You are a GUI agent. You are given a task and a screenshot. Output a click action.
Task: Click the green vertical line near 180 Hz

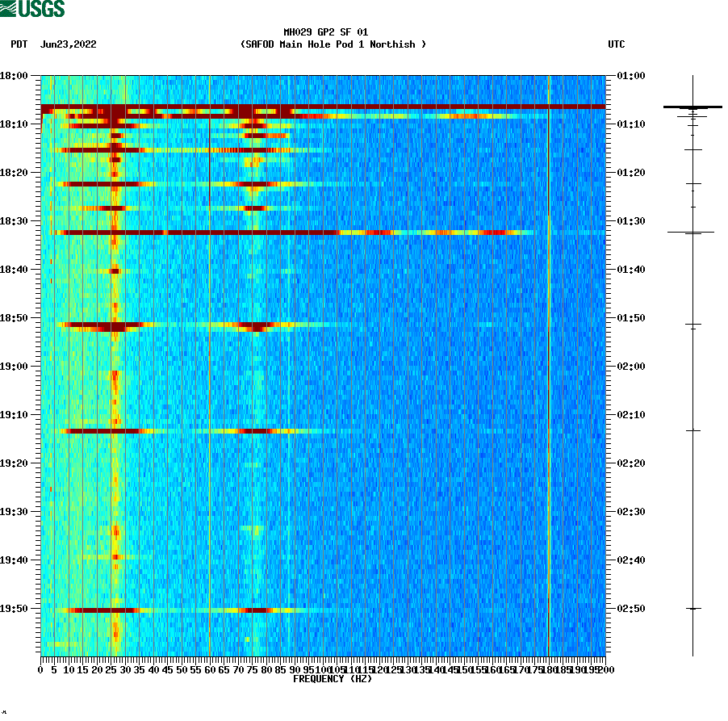(x=550, y=363)
